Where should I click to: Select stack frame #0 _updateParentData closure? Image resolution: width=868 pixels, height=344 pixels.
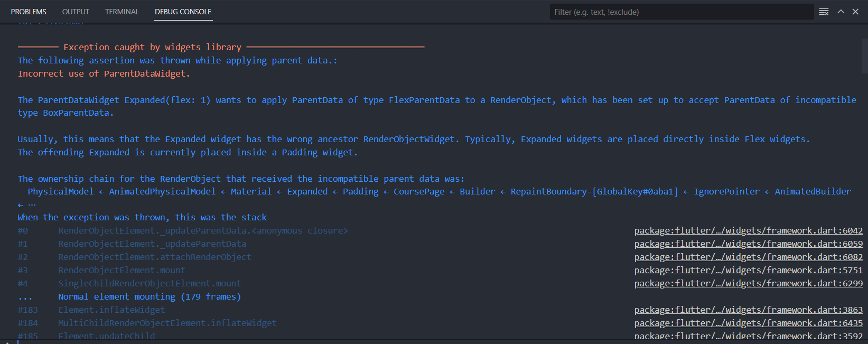coord(203,230)
